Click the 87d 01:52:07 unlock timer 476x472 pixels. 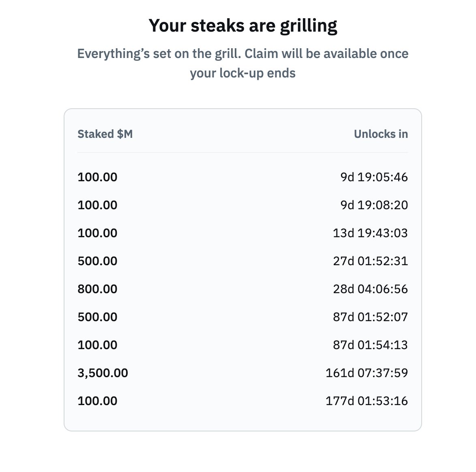[370, 317]
